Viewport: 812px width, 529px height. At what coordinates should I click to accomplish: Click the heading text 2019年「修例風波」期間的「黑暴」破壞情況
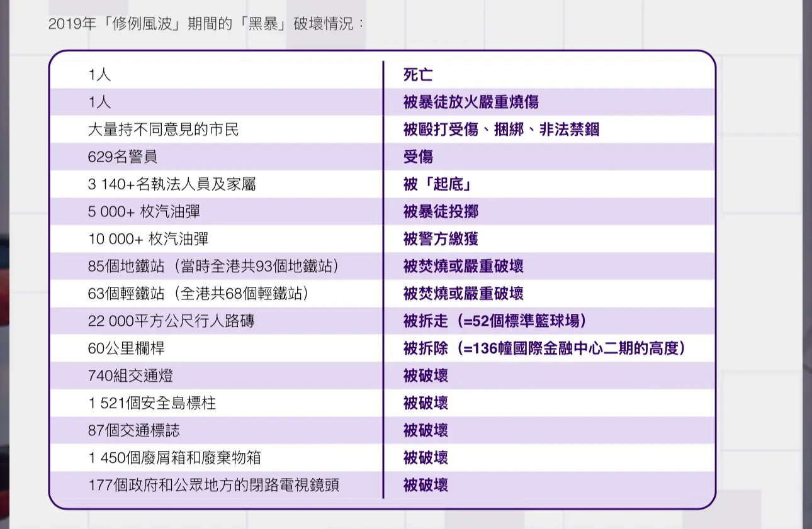(x=206, y=25)
